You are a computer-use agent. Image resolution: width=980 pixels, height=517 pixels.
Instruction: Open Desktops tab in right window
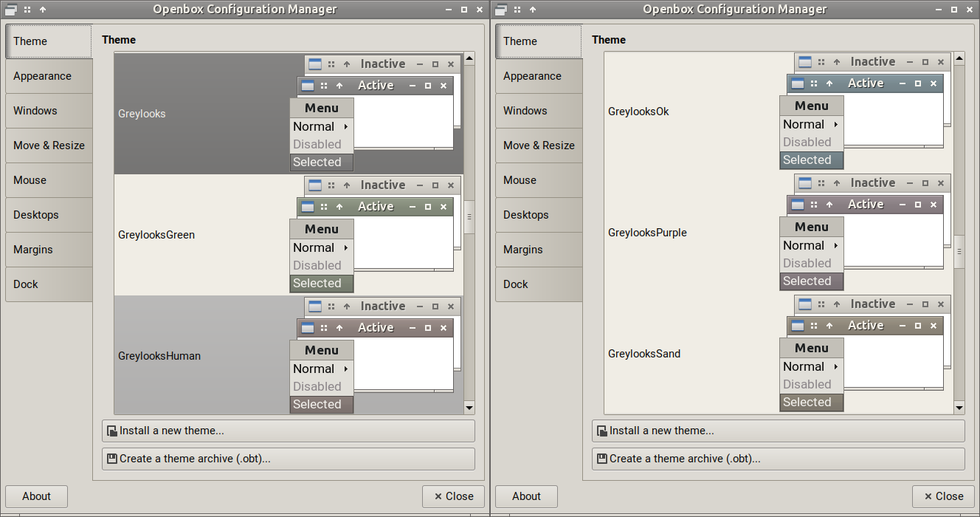[539, 215]
